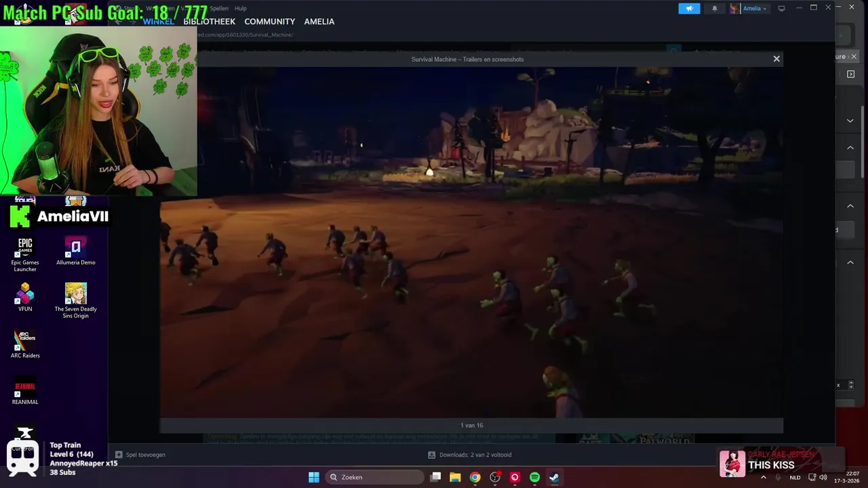This screenshot has width=868, height=488.
Task: Click the Survival Machine screenshot image
Action: [x=471, y=242]
